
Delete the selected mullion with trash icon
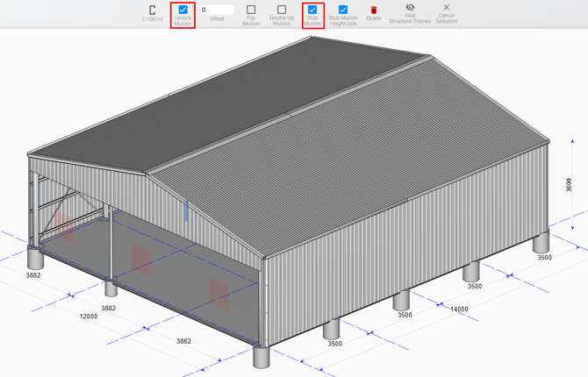pyautogui.click(x=374, y=11)
